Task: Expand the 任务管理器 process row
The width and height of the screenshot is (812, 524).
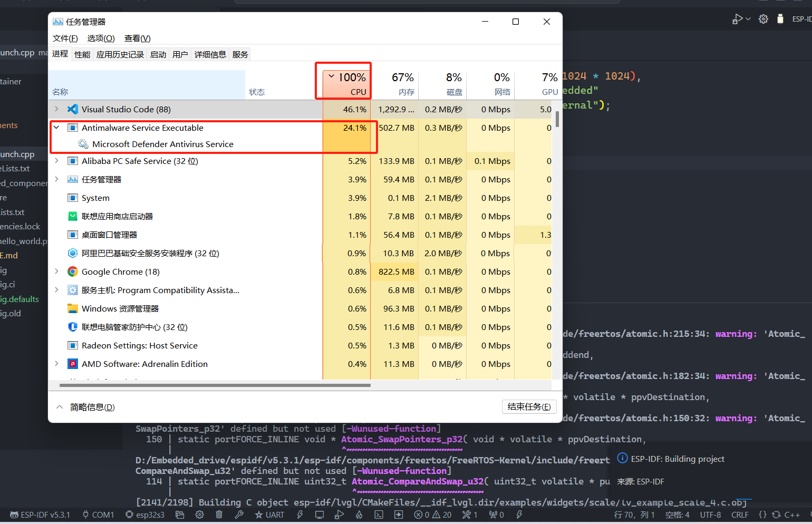Action: (x=57, y=179)
